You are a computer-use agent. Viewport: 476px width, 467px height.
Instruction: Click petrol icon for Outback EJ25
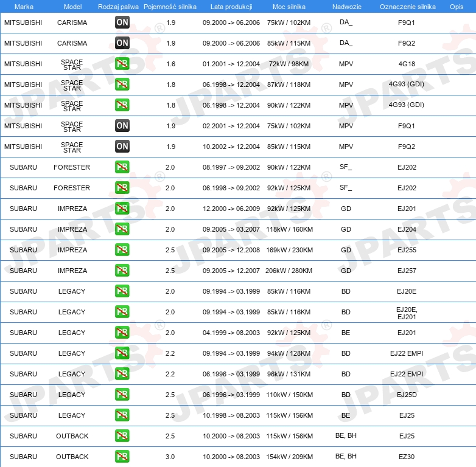pos(122,435)
